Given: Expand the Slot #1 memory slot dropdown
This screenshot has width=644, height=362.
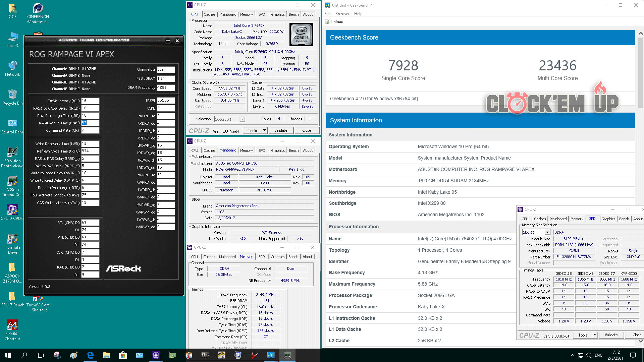Looking at the screenshot, I should [x=547, y=232].
